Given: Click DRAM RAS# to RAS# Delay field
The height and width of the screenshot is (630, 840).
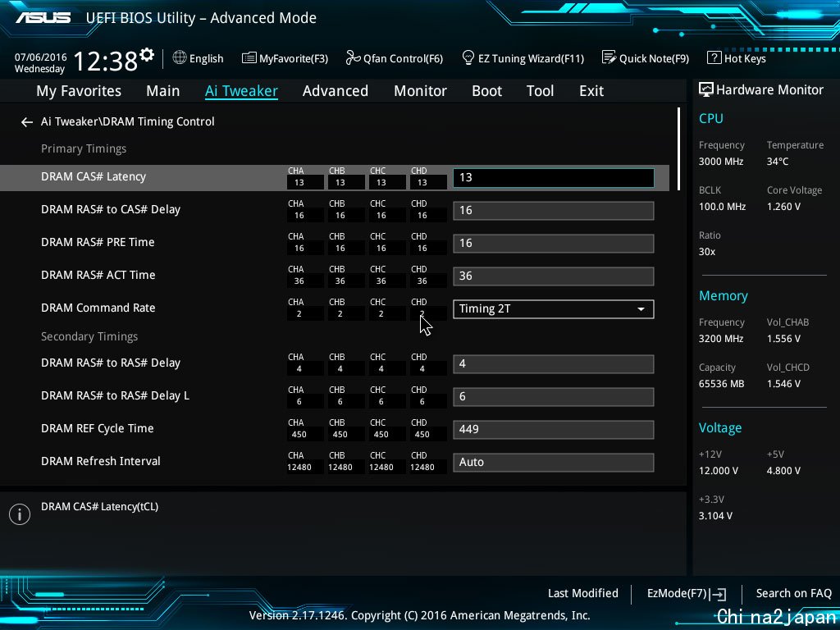Looking at the screenshot, I should pos(554,364).
